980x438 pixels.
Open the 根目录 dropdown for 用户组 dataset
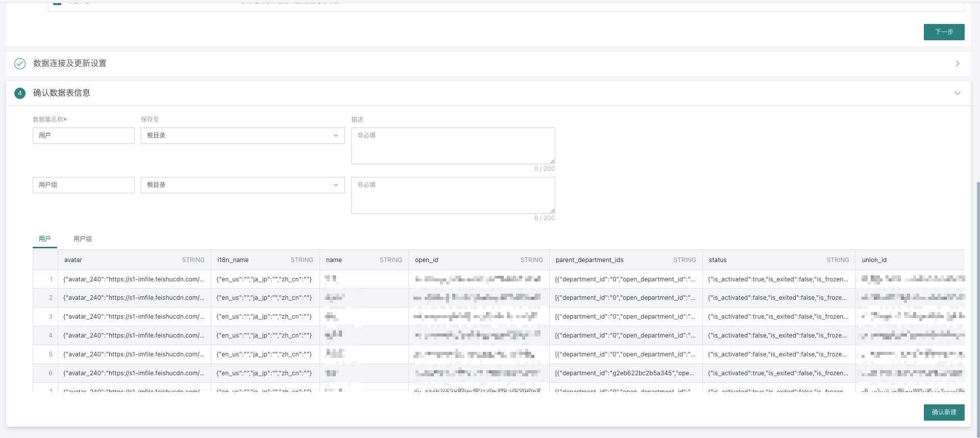242,185
